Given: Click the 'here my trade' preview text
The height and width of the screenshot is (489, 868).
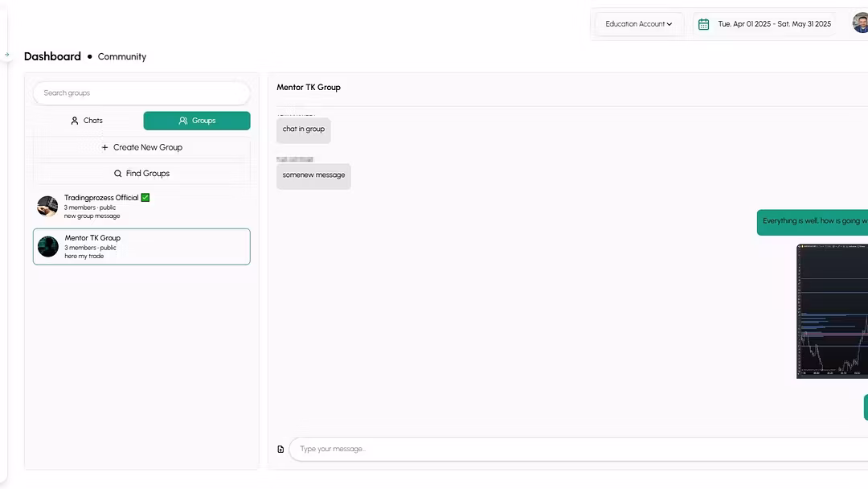Looking at the screenshot, I should click(84, 256).
